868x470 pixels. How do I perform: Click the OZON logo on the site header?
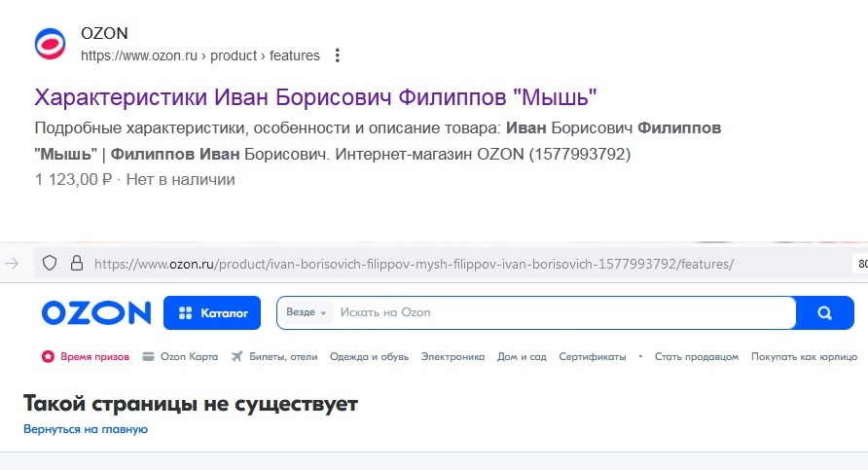pyautogui.click(x=96, y=313)
